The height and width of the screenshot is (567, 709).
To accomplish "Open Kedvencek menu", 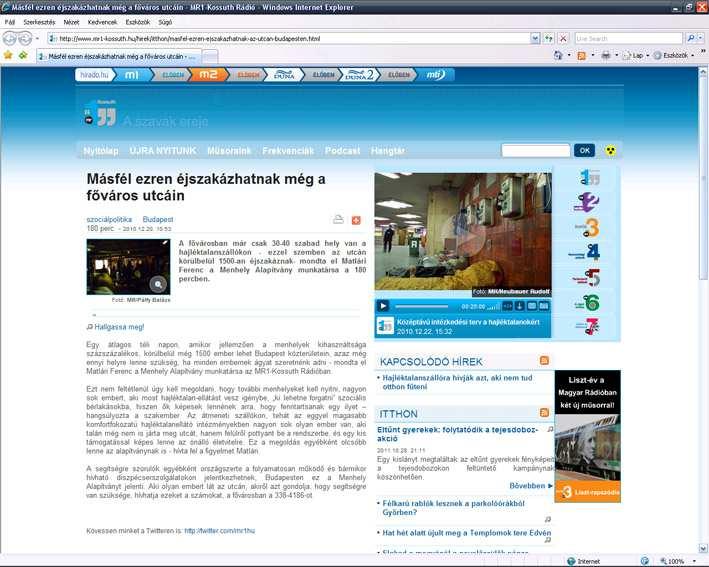I will (x=102, y=22).
